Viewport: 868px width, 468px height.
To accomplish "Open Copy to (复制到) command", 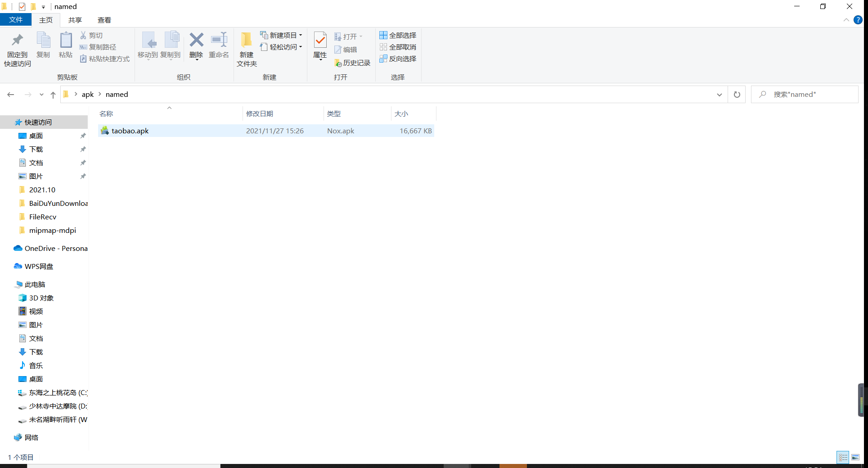I will pos(171,45).
